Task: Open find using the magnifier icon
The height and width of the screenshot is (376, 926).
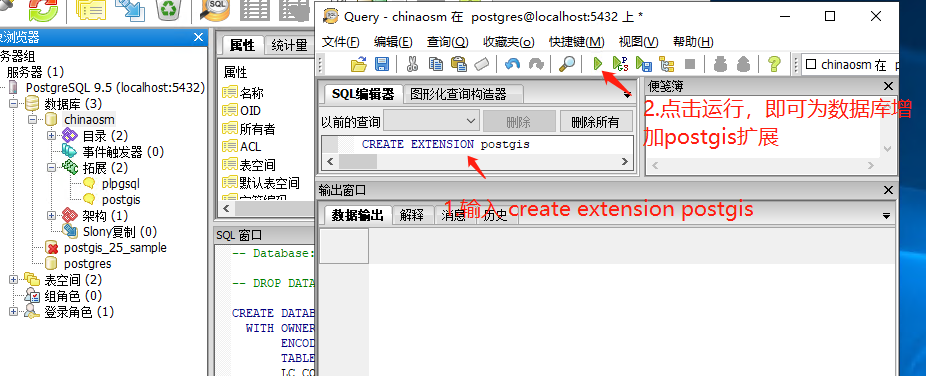Action: pos(567,64)
